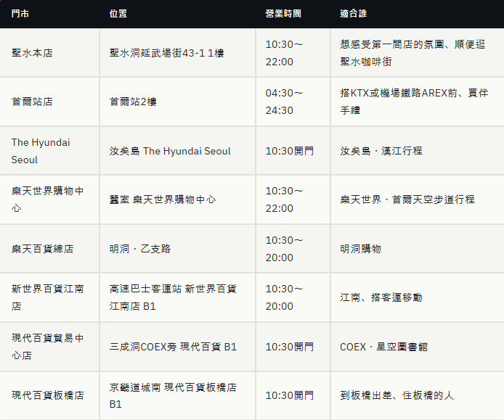Click the 聖水本店 hours 10:30～22:00
Screen dimensions: 504x420
point(284,53)
